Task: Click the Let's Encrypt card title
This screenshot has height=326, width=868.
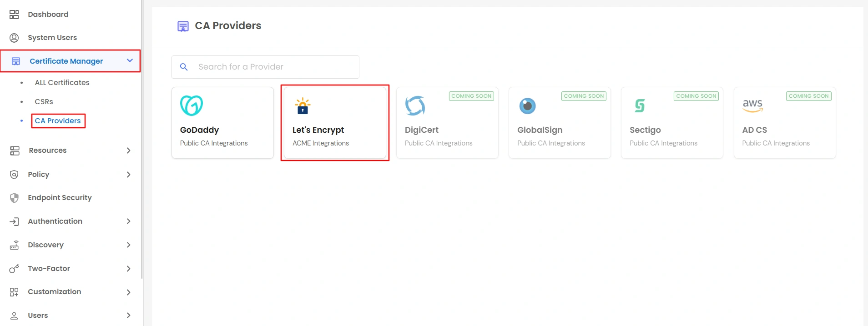Action: tap(318, 130)
